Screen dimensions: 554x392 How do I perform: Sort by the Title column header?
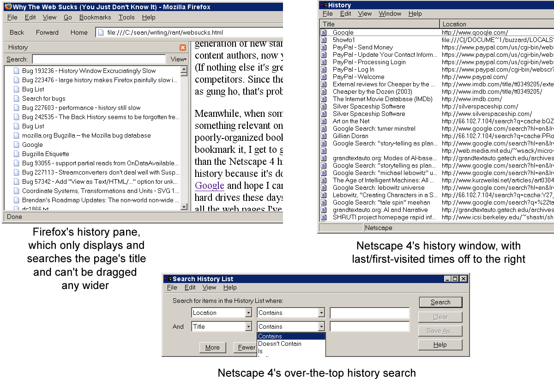pyautogui.click(x=379, y=24)
